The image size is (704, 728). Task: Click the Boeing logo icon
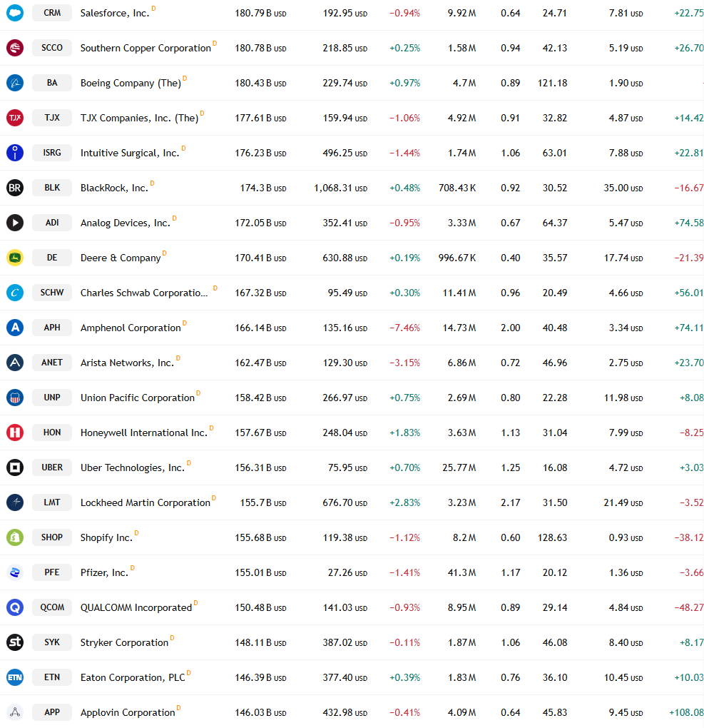tap(15, 83)
